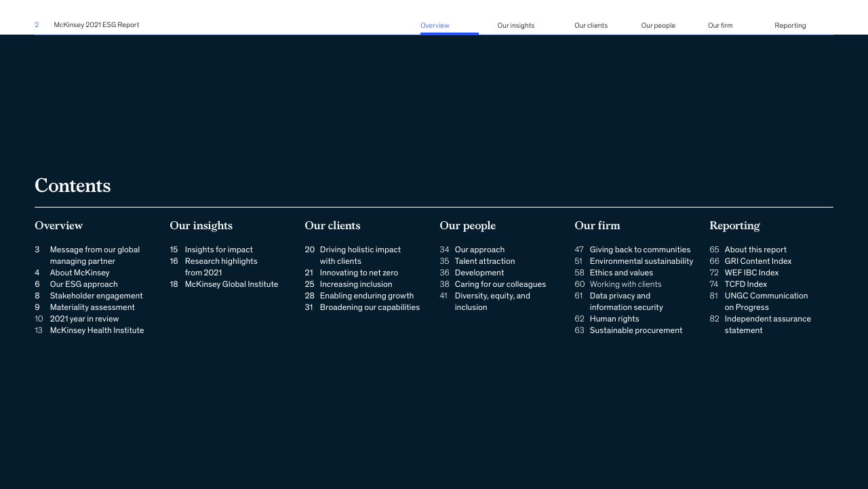868x489 pixels.
Task: Jump to Independent assurance statement
Action: pyautogui.click(x=767, y=324)
